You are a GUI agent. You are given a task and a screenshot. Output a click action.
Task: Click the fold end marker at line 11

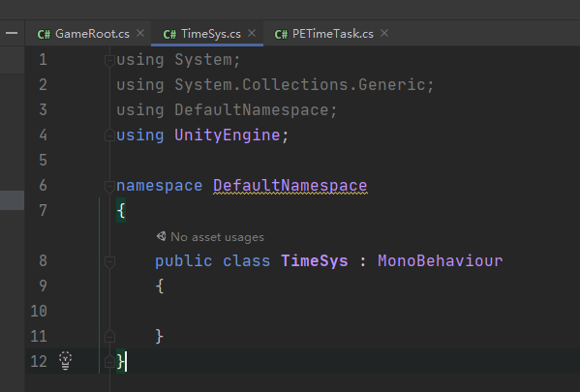point(109,337)
